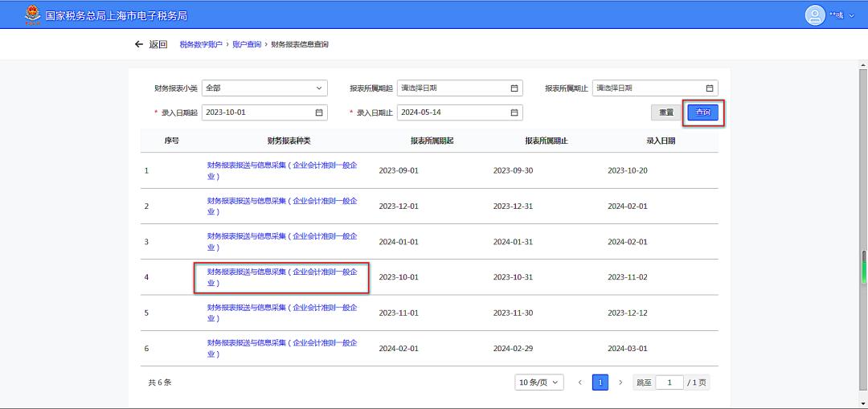The height and width of the screenshot is (409, 868).
Task: Open row 4 财务报表报送与信息采集 link
Action: tap(281, 277)
